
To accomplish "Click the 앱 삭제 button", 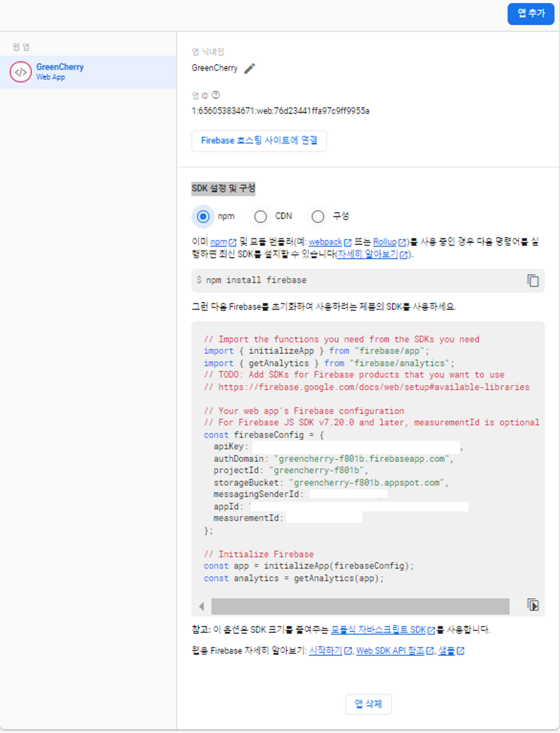I will point(368,704).
